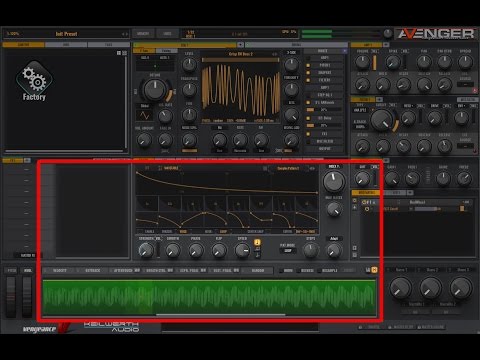Open the filter Type selector box
The image size is (480, 360).
360,110
